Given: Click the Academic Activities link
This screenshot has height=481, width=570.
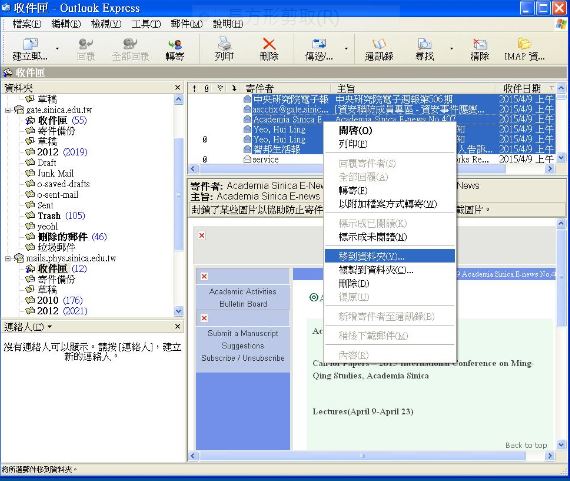Looking at the screenshot, I should coord(243,291).
